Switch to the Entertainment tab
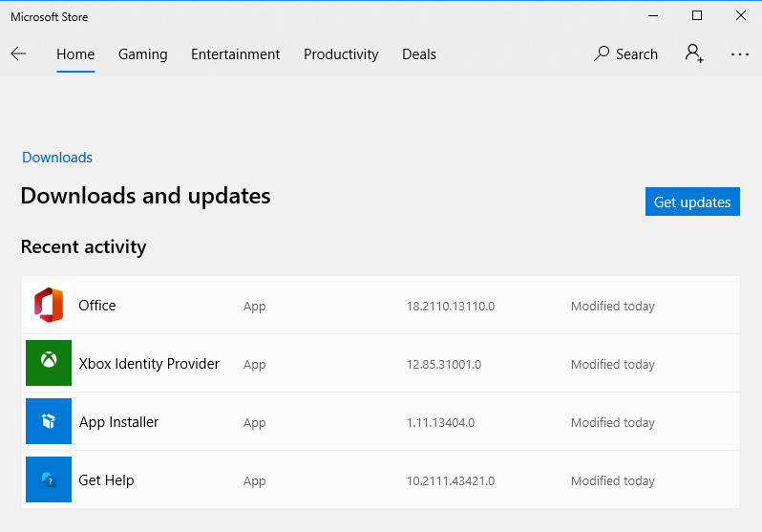This screenshot has width=762, height=532. pyautogui.click(x=235, y=54)
